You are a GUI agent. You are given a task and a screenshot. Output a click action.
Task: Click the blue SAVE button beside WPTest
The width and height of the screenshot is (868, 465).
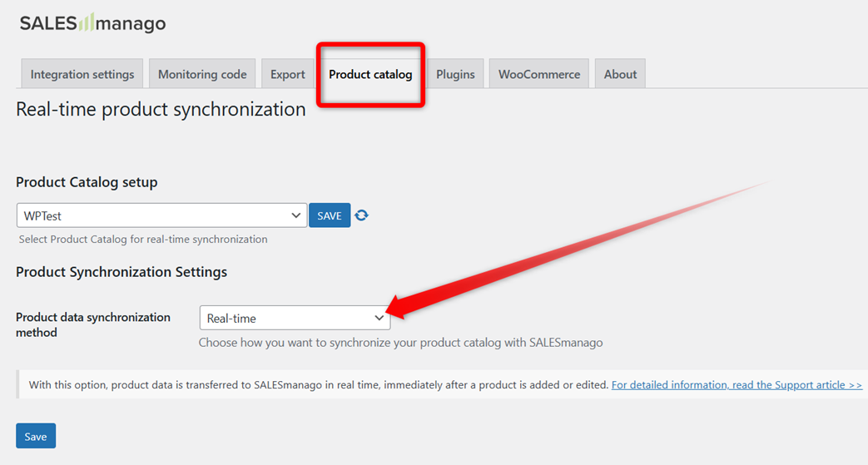(330, 215)
